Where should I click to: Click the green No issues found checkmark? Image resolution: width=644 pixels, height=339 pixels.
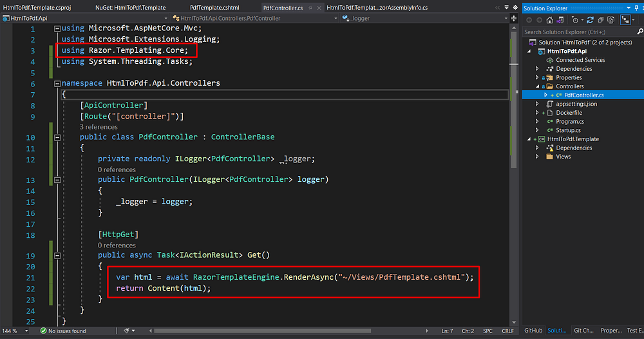pos(42,331)
